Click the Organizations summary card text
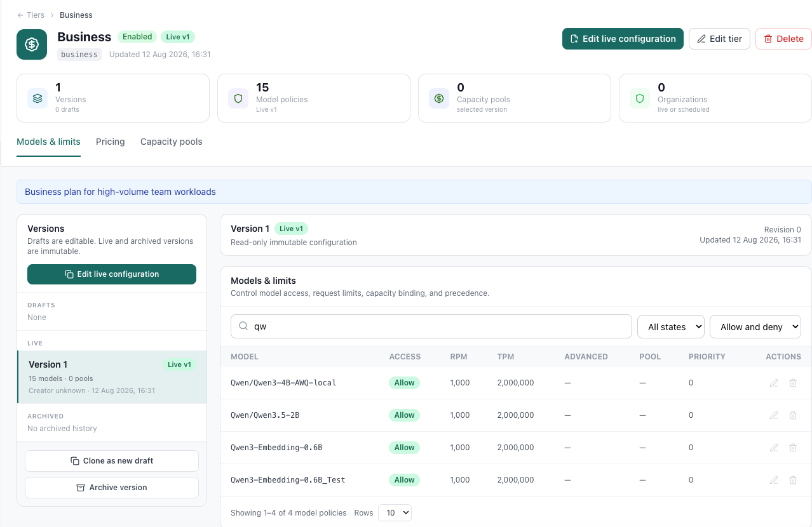812x527 pixels. tap(684, 98)
